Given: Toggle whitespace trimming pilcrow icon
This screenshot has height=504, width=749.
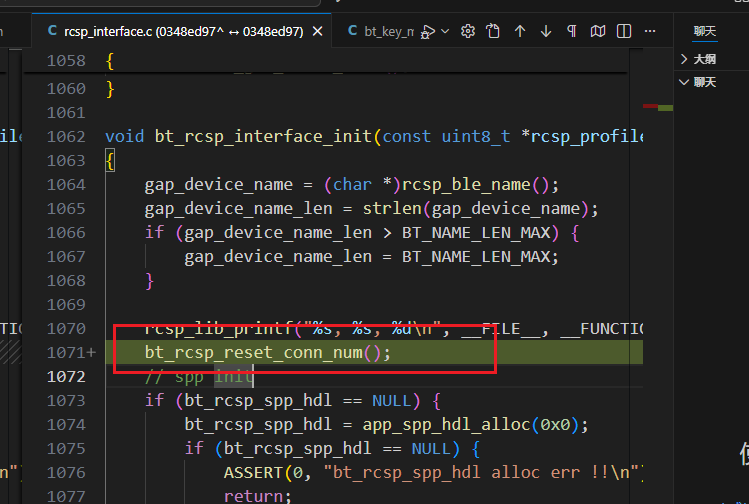Looking at the screenshot, I should pyautogui.click(x=571, y=32).
